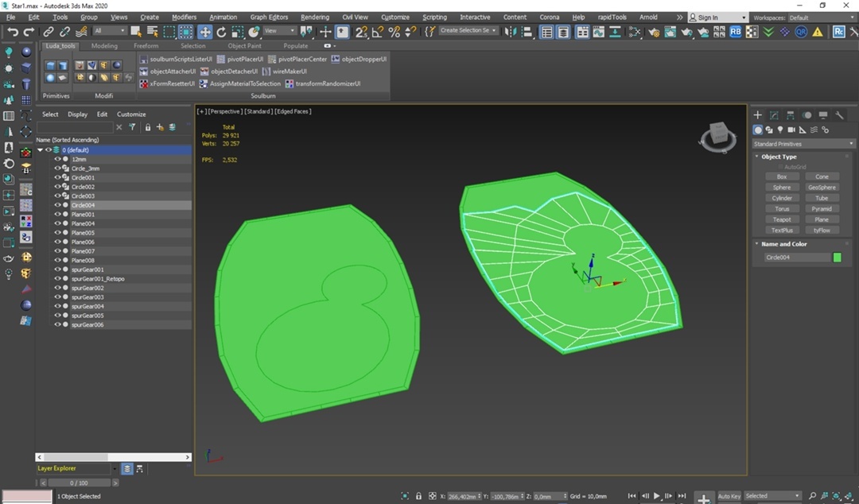Hide spurGear001_Retopo via its eye icon

click(x=57, y=279)
